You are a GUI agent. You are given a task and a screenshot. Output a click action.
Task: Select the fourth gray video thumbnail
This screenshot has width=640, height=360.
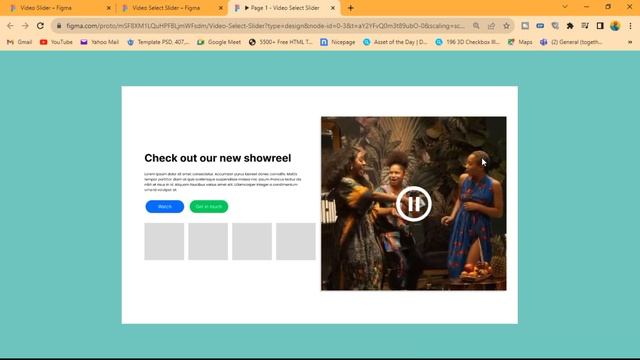[296, 241]
